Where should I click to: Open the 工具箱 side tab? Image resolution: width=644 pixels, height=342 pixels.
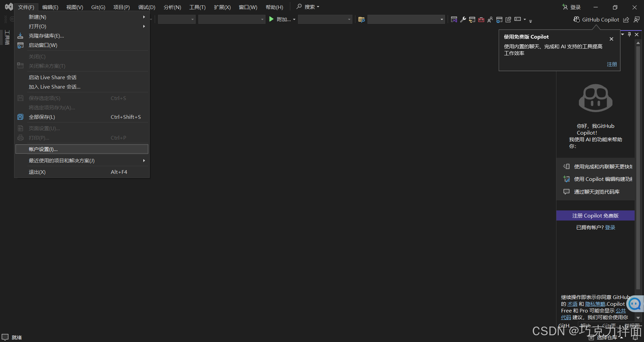[7, 37]
